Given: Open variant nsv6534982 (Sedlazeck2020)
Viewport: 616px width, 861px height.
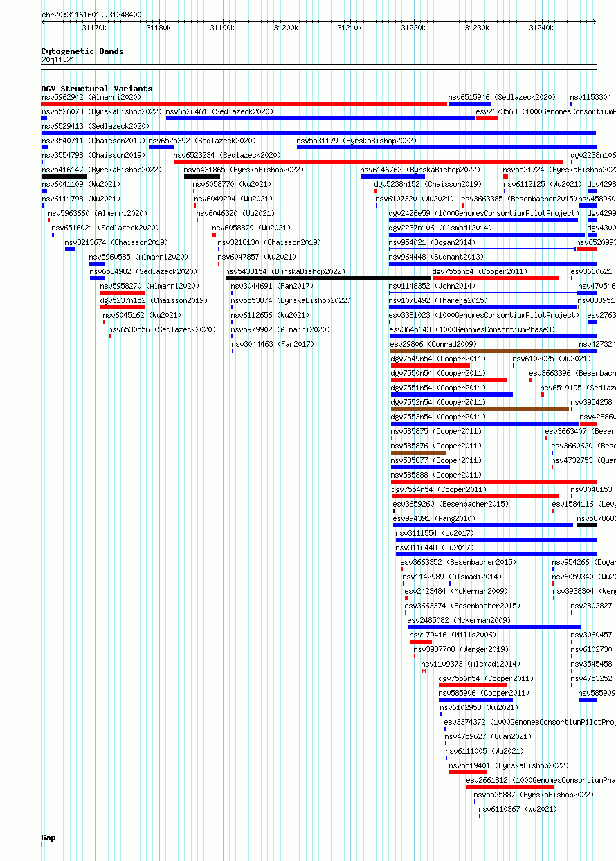Looking at the screenshot, I should point(143,272).
